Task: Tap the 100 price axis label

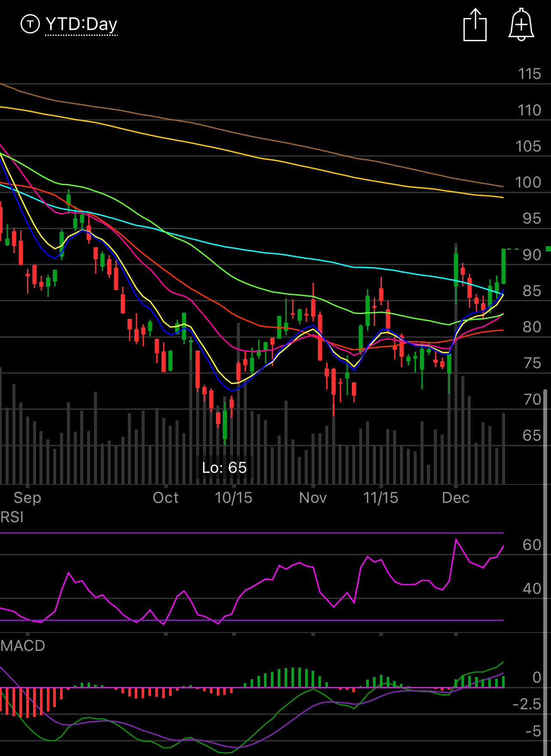Action: tap(528, 182)
